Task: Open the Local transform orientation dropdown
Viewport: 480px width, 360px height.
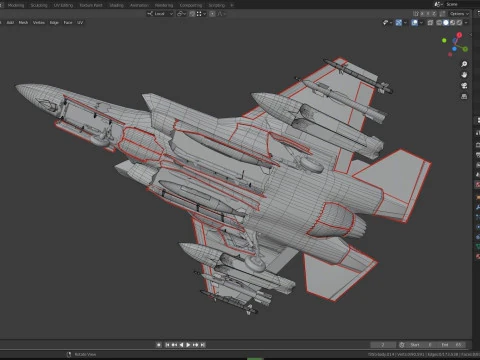Action: (160, 14)
